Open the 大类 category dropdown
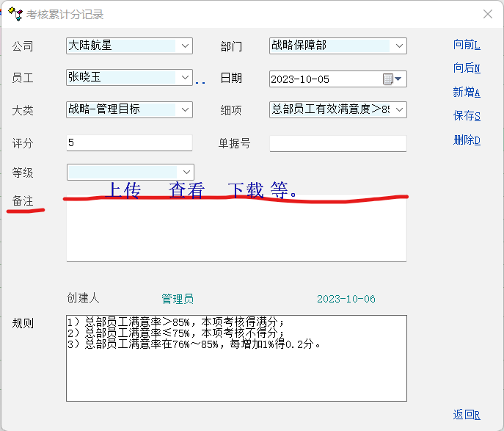 185,110
